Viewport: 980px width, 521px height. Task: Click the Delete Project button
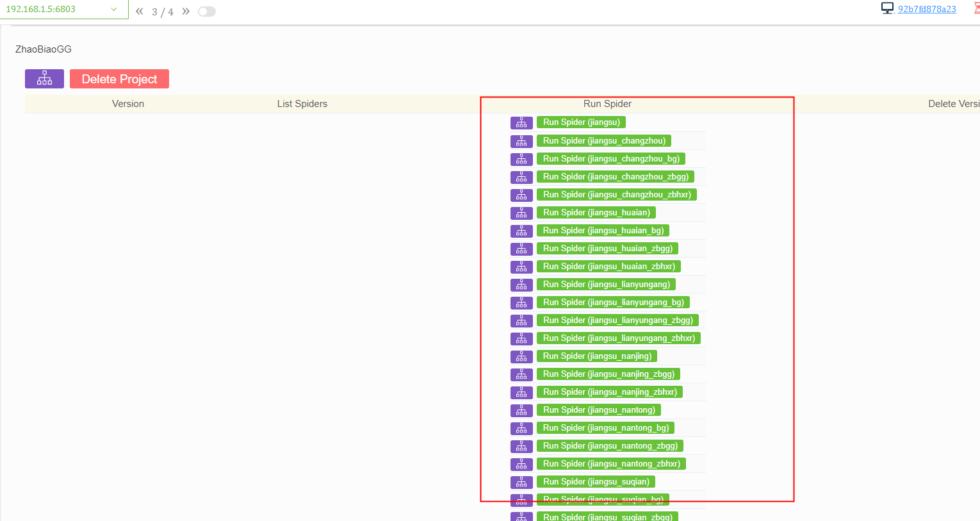119,79
